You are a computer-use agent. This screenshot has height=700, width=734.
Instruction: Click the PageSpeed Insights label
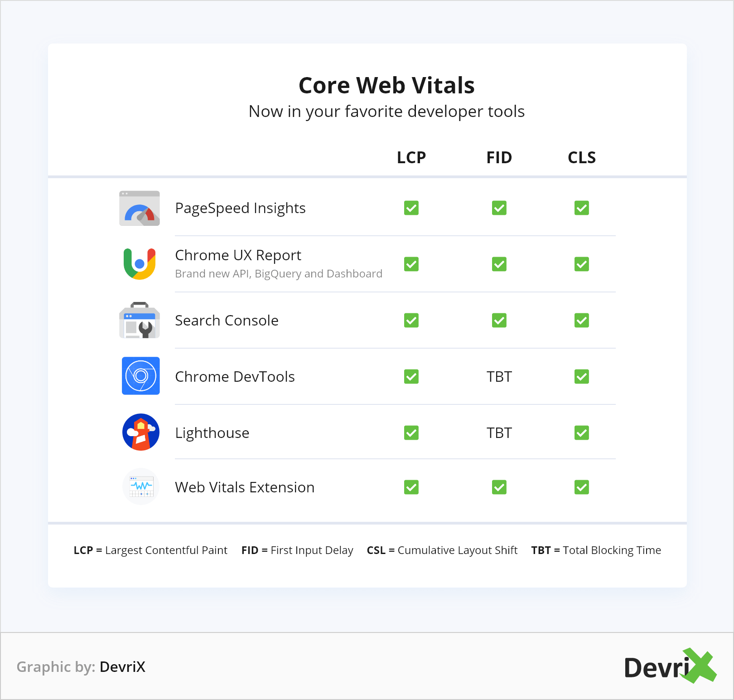[240, 208]
